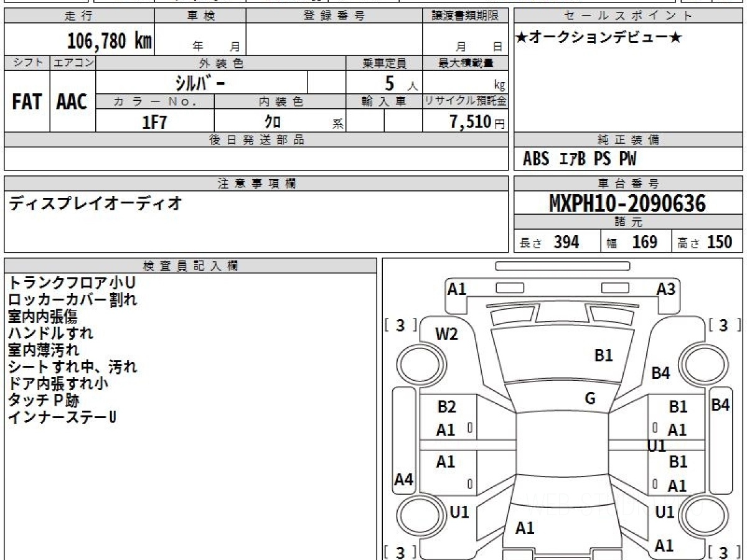Screen dimensions: 747x560
Task: Select the FAT shift value
Action: pos(27,102)
